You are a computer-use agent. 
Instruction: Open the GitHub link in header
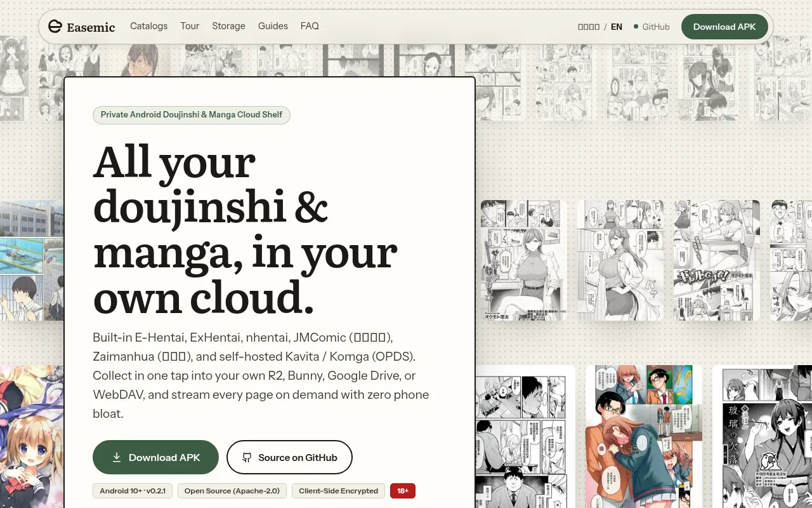click(656, 27)
